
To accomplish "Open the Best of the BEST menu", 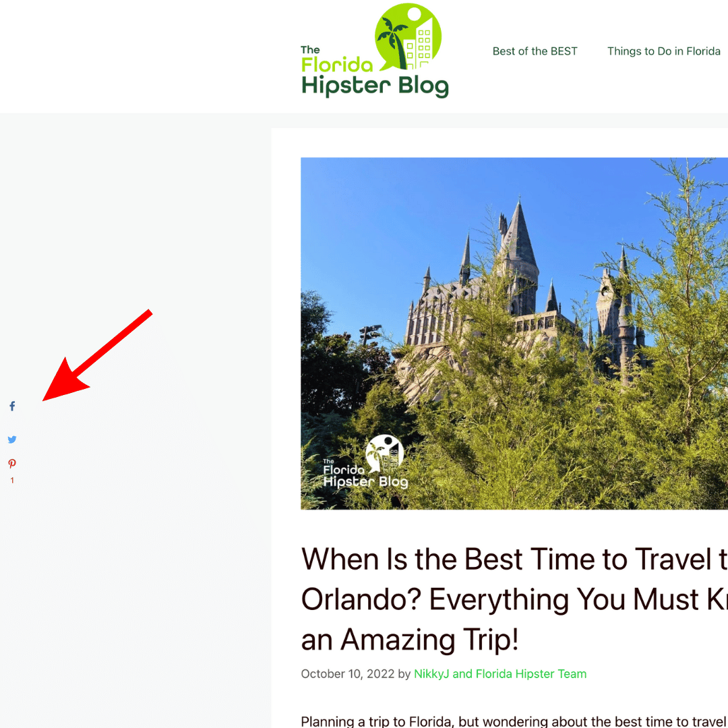I will 535,51.
